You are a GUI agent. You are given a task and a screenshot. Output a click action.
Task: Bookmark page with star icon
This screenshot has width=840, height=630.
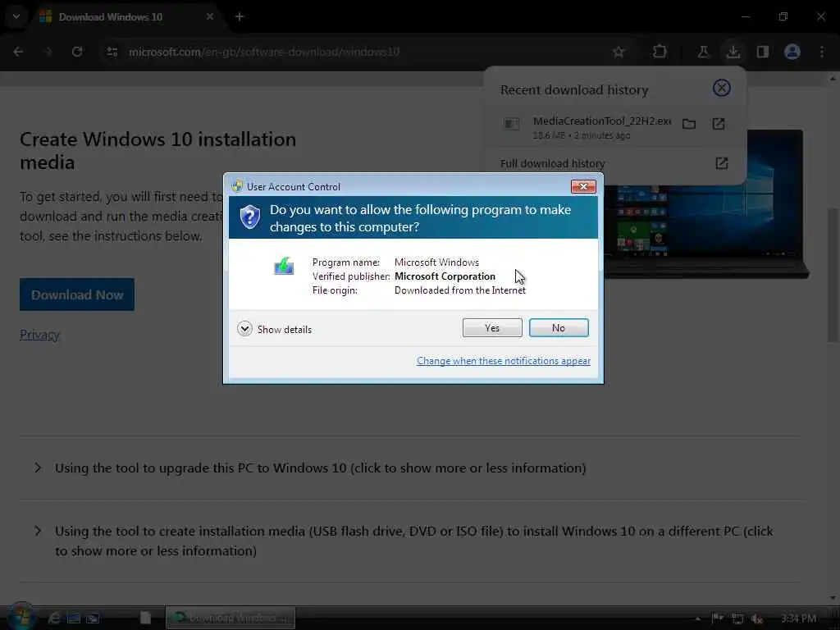point(619,52)
